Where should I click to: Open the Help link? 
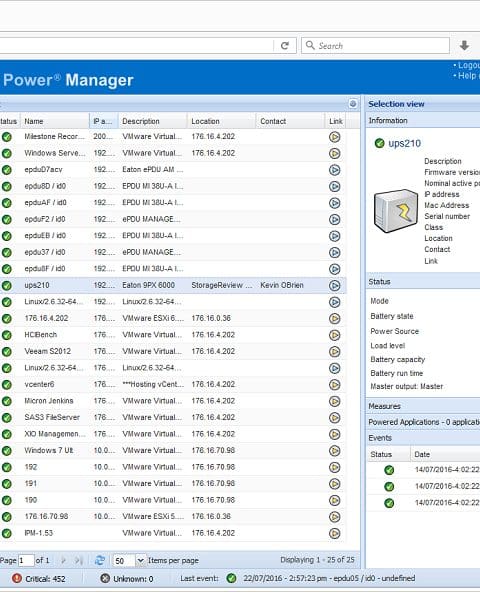point(468,76)
